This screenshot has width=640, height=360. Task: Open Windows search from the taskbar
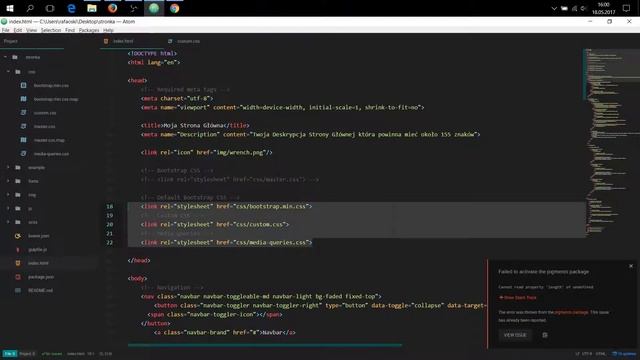pyautogui.click(x=30, y=8)
